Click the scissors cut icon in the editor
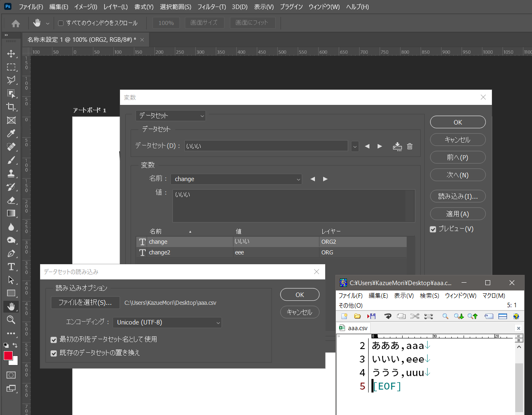The width and height of the screenshot is (532, 415). tap(414, 316)
